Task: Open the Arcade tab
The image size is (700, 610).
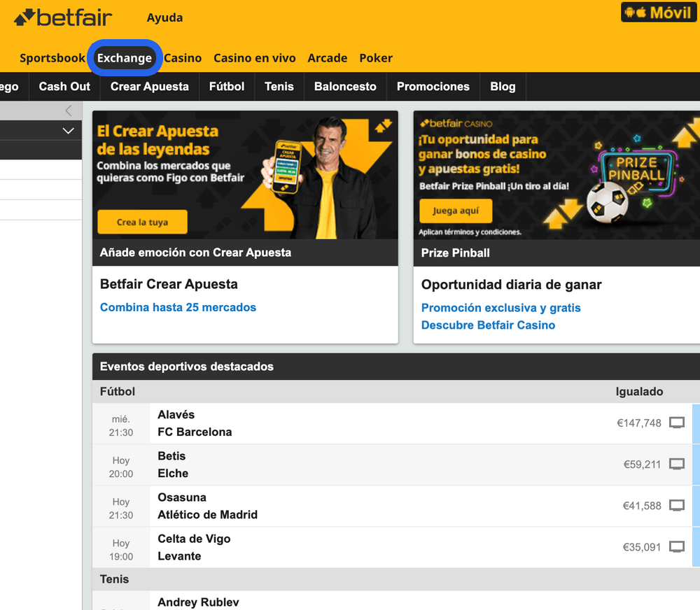Action: [327, 58]
